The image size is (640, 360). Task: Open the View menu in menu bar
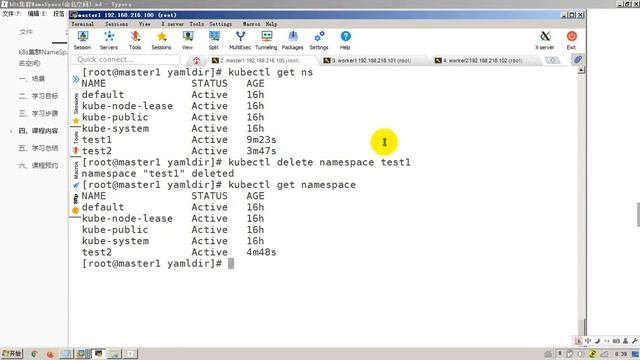click(144, 24)
